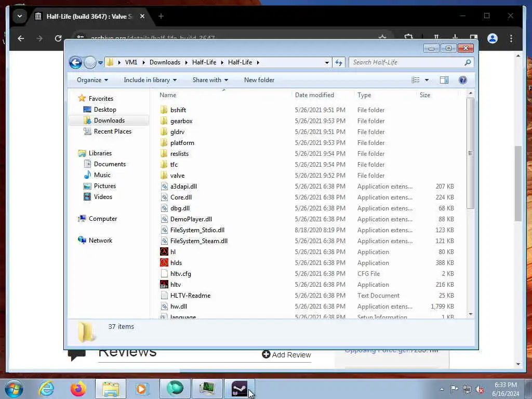Open the Music library
This screenshot has width=532, height=399.
[x=102, y=175]
